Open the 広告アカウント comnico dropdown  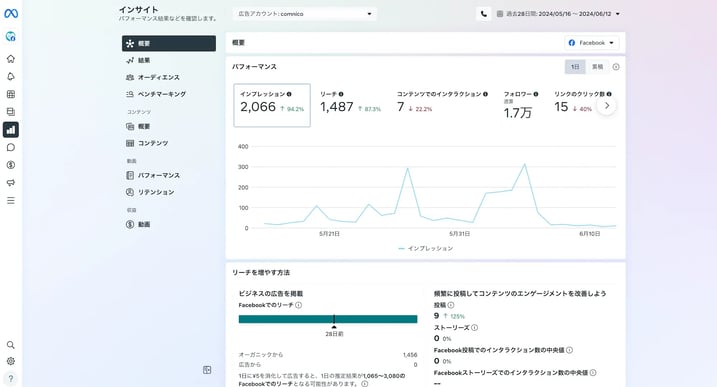click(305, 14)
